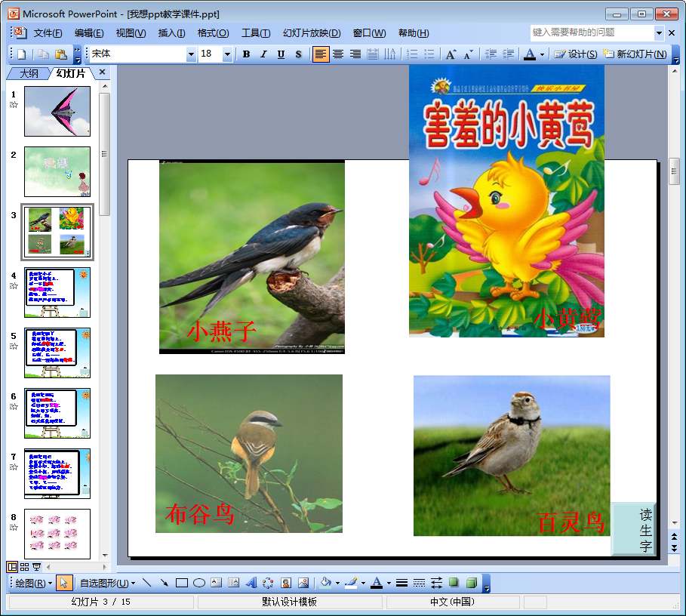Viewport: 686px width, 616px height.
Task: Switch to the 大纲 outline tab
Action: 29,73
